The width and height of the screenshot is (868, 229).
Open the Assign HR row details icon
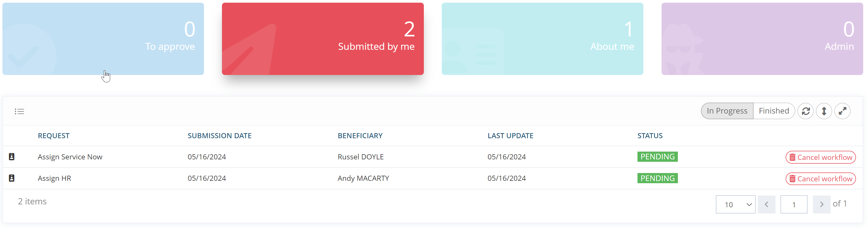pos(11,178)
